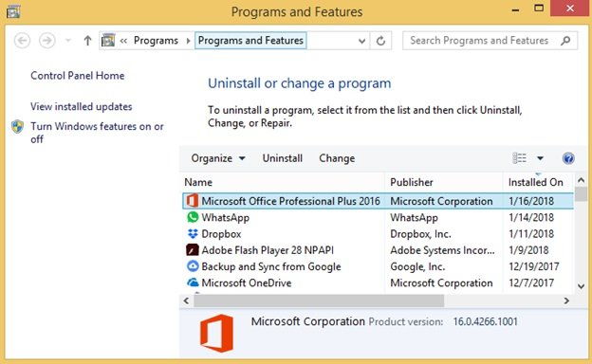The width and height of the screenshot is (592, 364).
Task: Click the Programs and Features breadcrumb
Action: click(x=250, y=41)
